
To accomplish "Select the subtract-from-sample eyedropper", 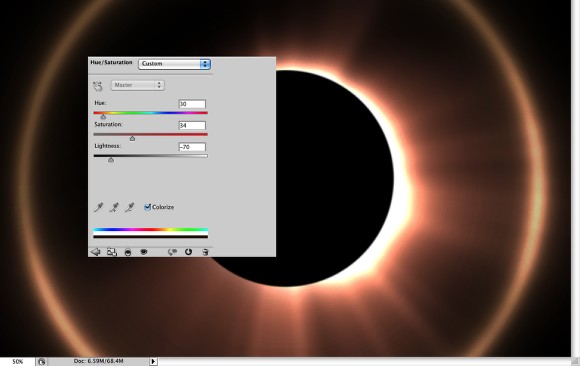I will pyautogui.click(x=129, y=207).
